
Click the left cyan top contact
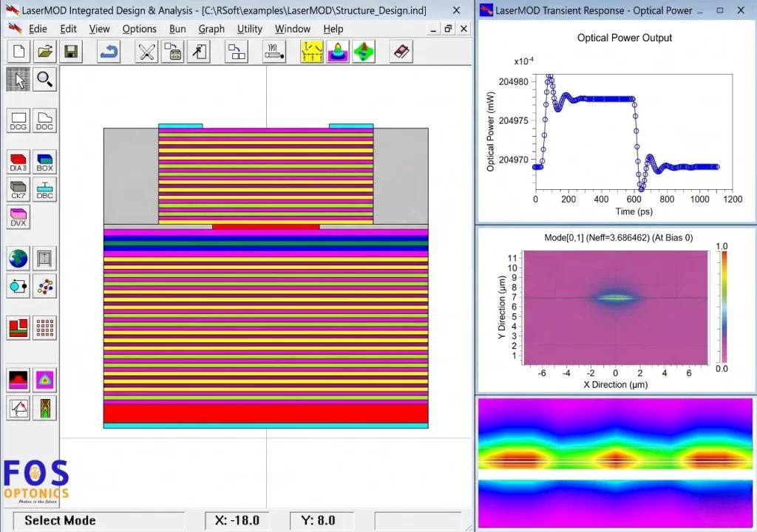tap(180, 126)
